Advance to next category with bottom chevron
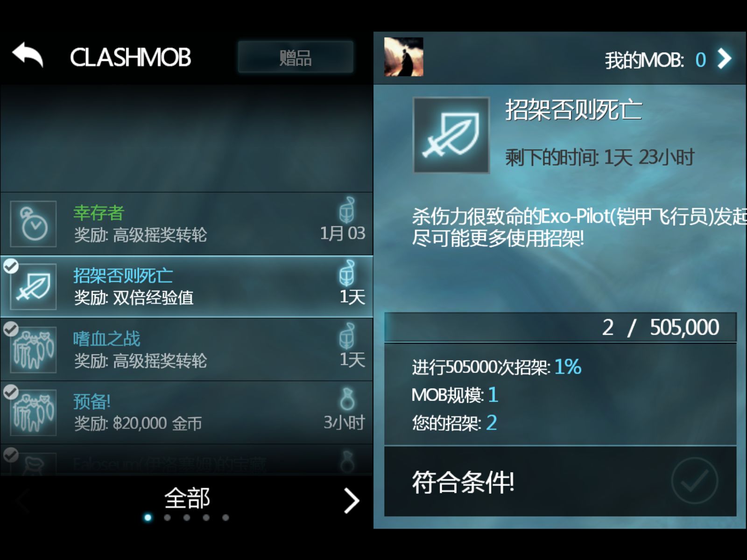 coord(352,501)
